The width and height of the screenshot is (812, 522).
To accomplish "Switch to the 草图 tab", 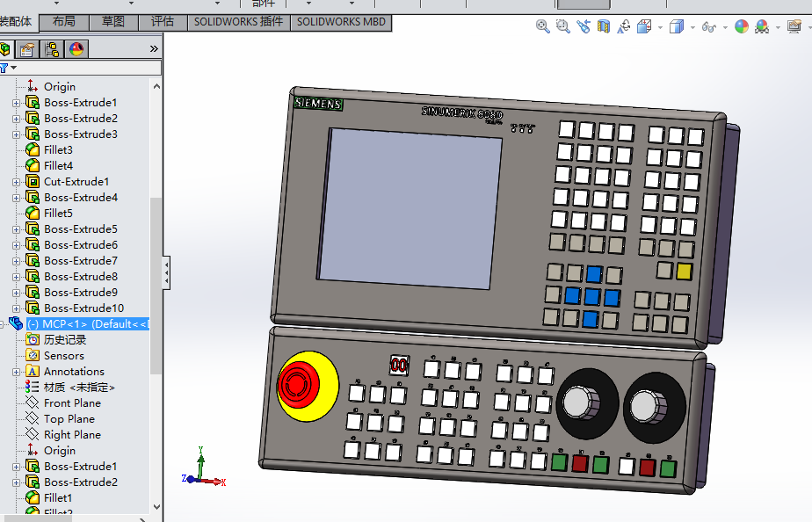I will tap(112, 22).
